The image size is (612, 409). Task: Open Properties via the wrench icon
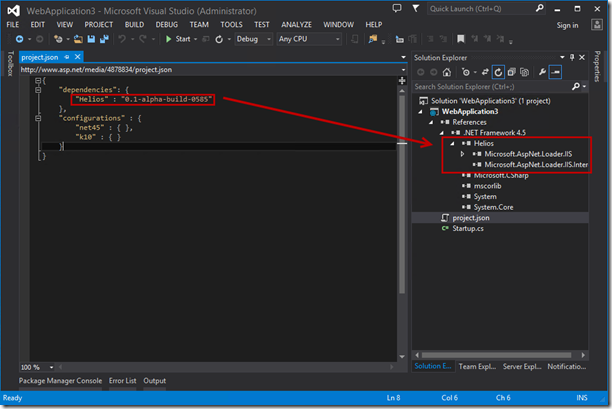tap(543, 72)
